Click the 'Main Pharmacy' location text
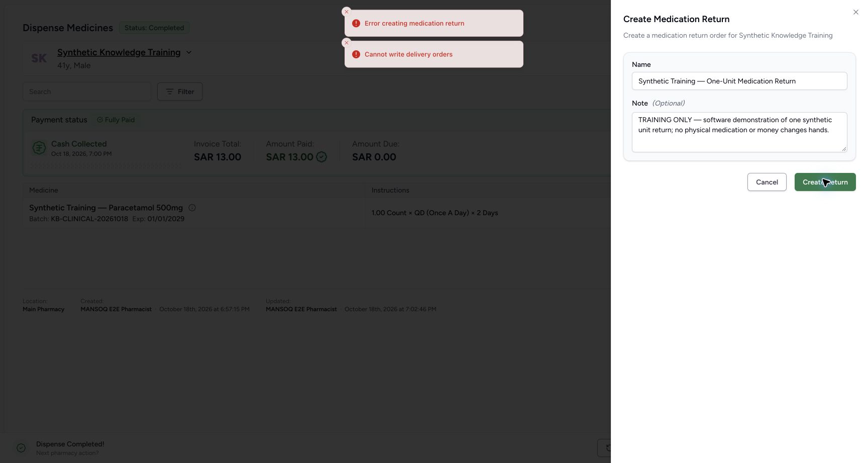Image resolution: width=868 pixels, height=463 pixels. 44,309
